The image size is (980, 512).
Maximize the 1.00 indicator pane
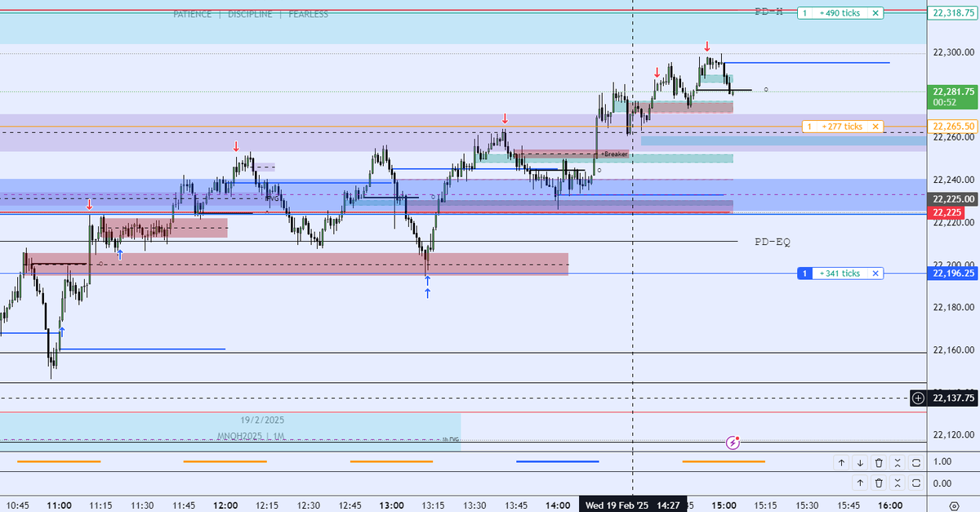pos(916,462)
